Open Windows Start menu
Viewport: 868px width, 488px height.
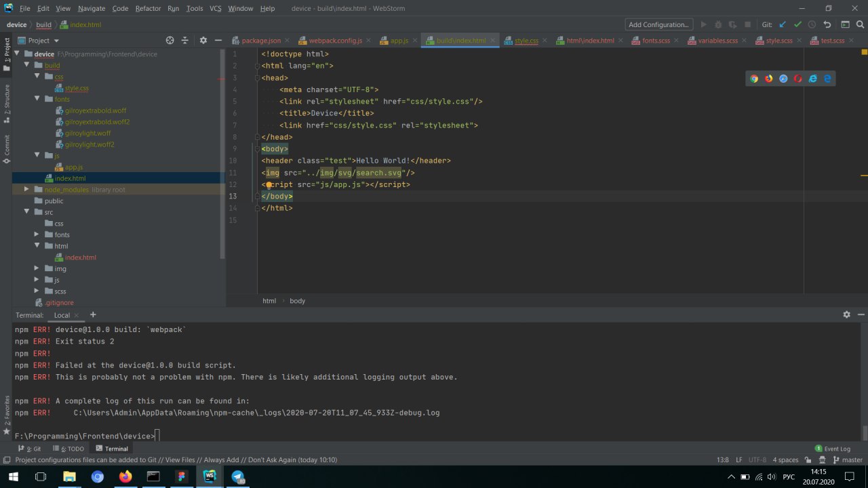13,476
